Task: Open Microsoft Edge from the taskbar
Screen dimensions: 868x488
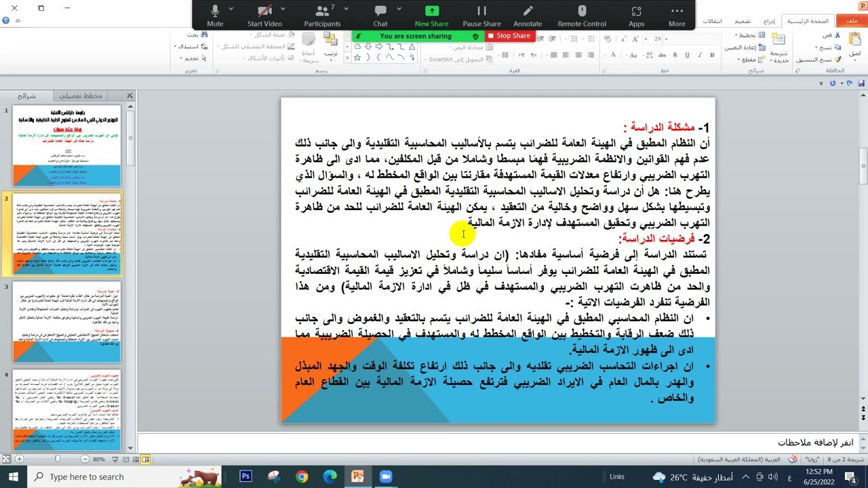Action: pos(330,476)
